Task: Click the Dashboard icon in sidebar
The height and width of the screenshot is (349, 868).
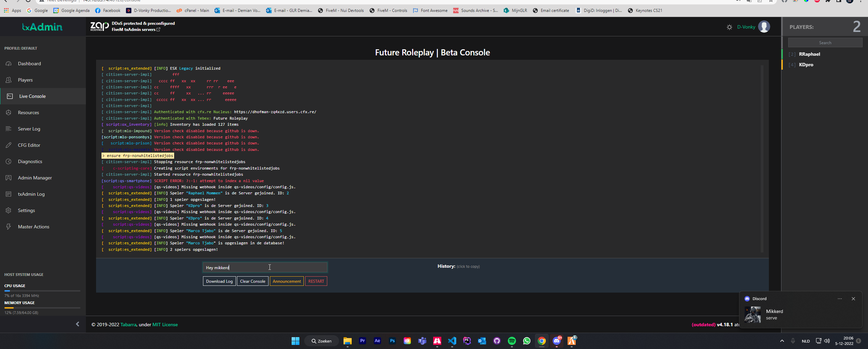Action: [x=9, y=64]
